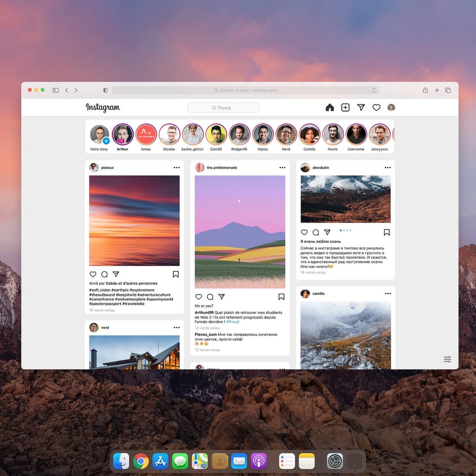Open profile avatar in Instagram header

click(391, 107)
